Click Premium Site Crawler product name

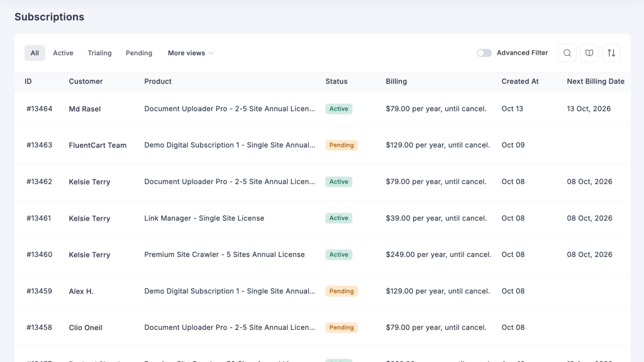(x=225, y=255)
